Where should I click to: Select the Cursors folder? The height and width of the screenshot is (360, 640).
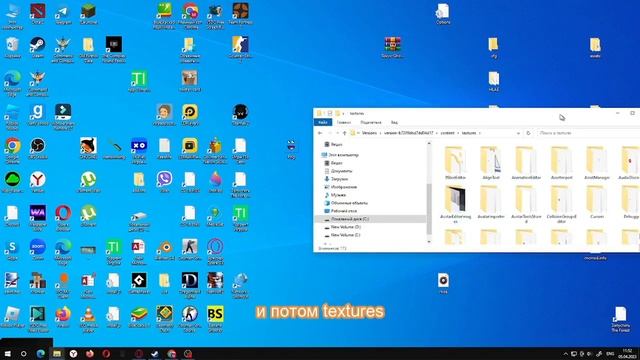pyautogui.click(x=596, y=202)
